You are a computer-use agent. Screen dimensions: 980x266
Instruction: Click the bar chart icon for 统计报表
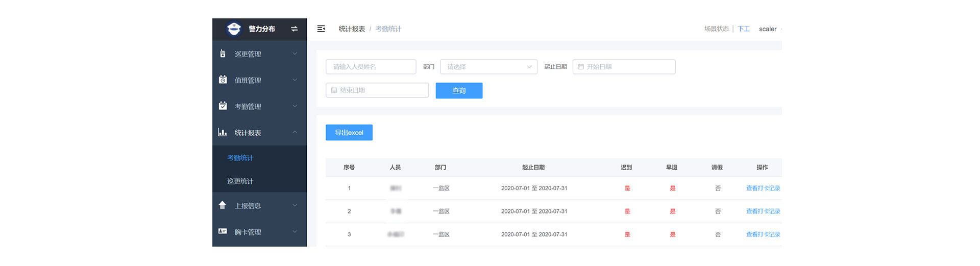tap(223, 132)
